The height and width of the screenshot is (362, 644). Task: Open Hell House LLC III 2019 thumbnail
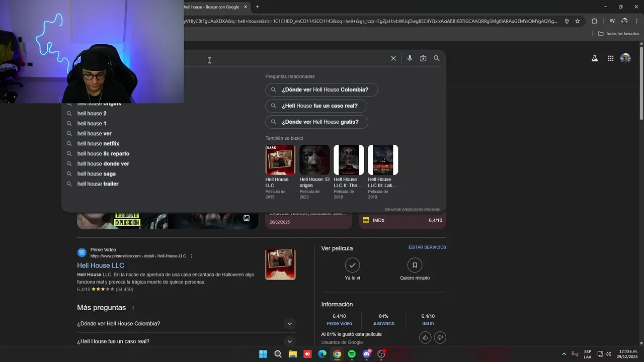[383, 160]
